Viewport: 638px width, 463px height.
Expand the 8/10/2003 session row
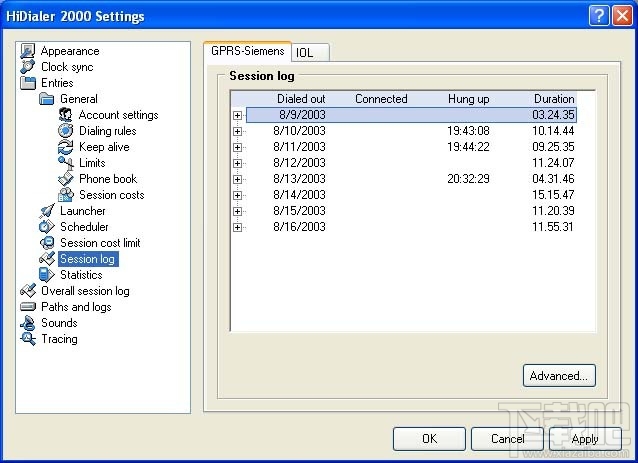tap(237, 131)
